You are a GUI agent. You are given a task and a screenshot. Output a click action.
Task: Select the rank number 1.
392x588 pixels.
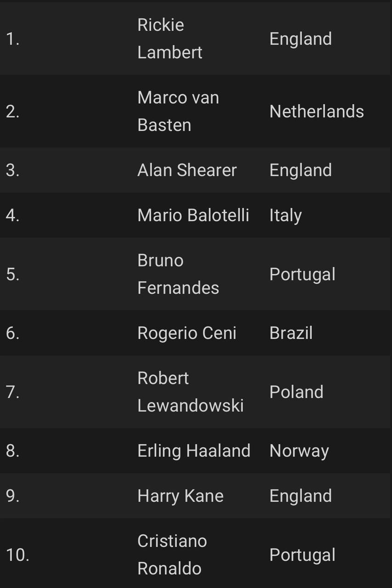12,39
